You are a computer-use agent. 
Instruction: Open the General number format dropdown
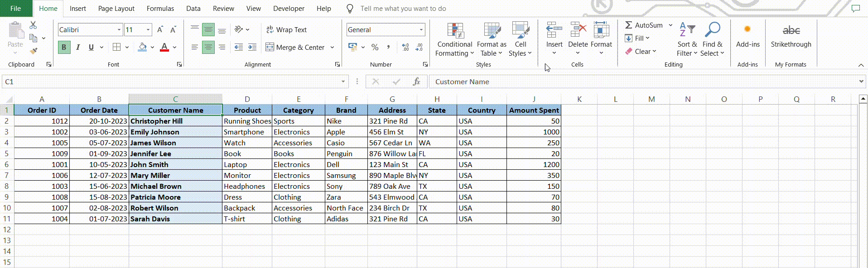tap(421, 30)
